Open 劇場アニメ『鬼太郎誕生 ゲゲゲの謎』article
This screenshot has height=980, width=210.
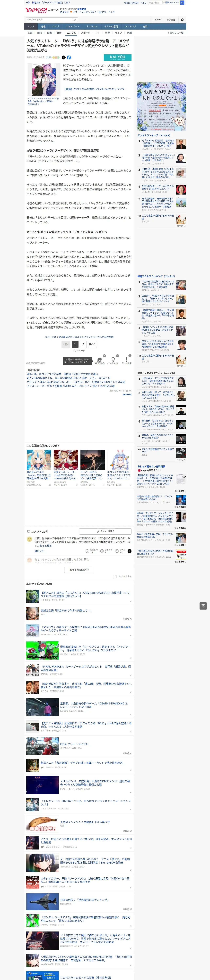tap(82, 762)
